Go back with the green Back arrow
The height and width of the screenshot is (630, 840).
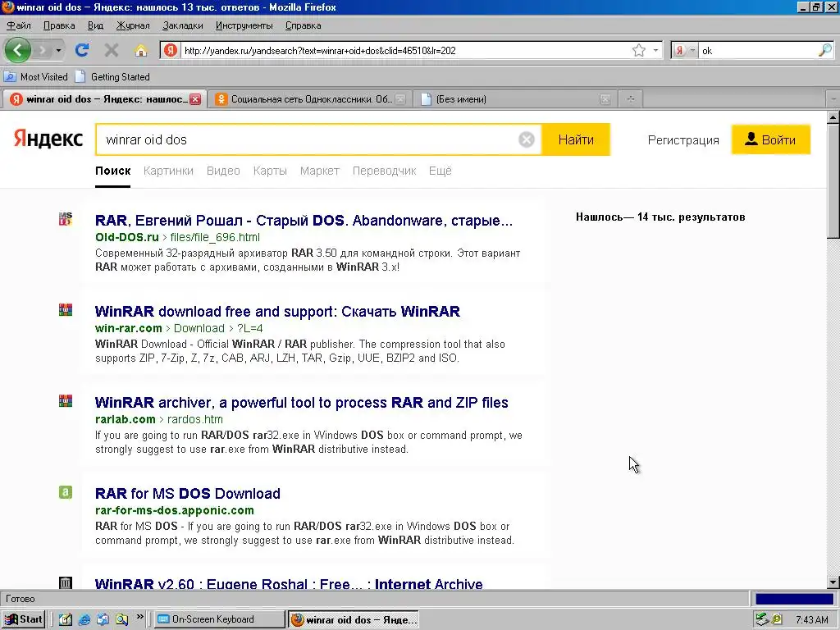coord(18,50)
